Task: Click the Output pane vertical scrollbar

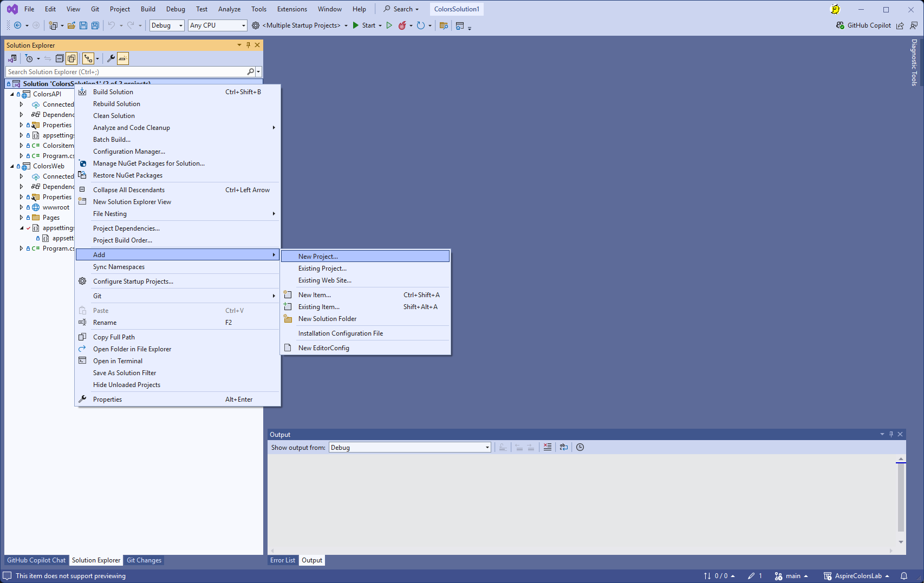Action: point(901,498)
